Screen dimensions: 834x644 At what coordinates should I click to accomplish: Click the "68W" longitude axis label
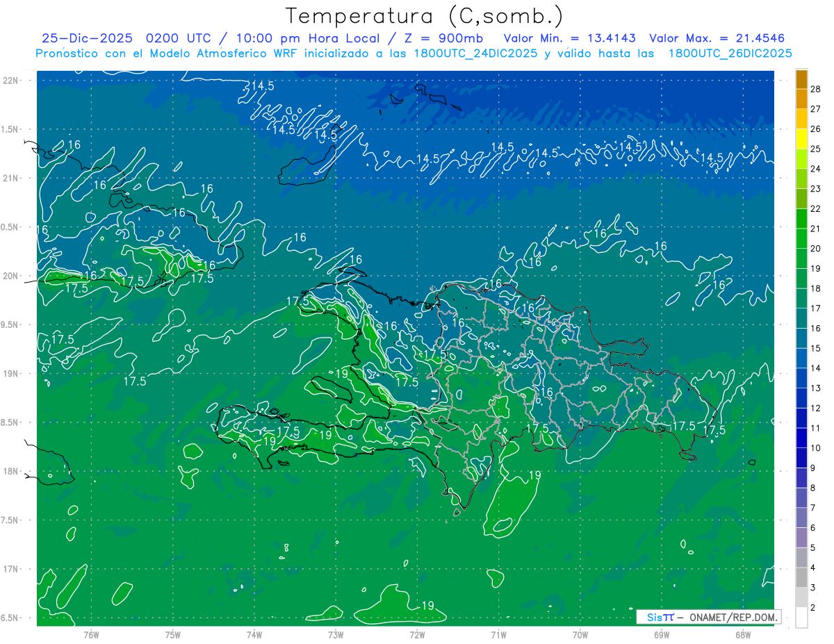tap(743, 635)
